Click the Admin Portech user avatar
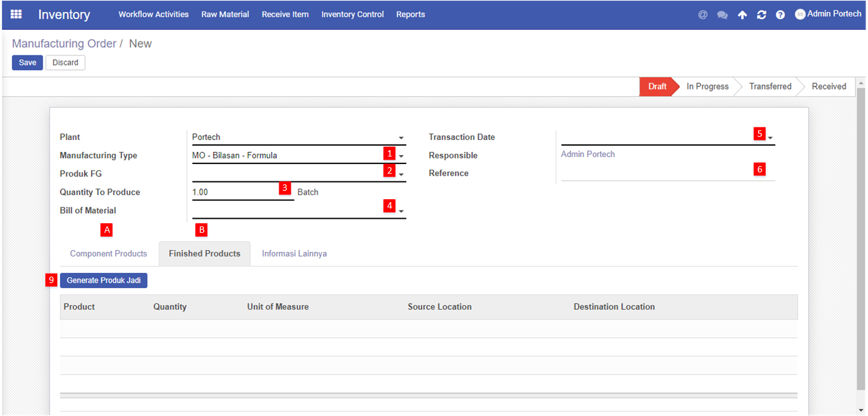Viewport: 868px width, 416px height. tap(800, 14)
